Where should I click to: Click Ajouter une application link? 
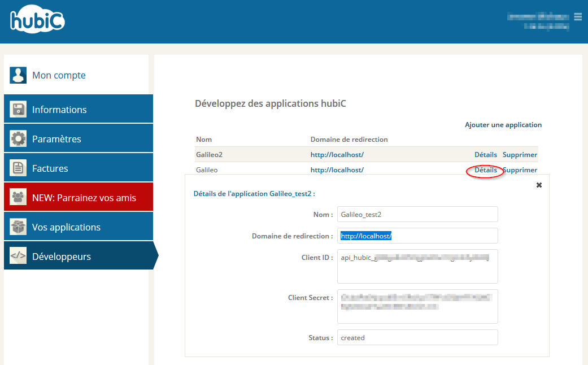[x=503, y=125]
